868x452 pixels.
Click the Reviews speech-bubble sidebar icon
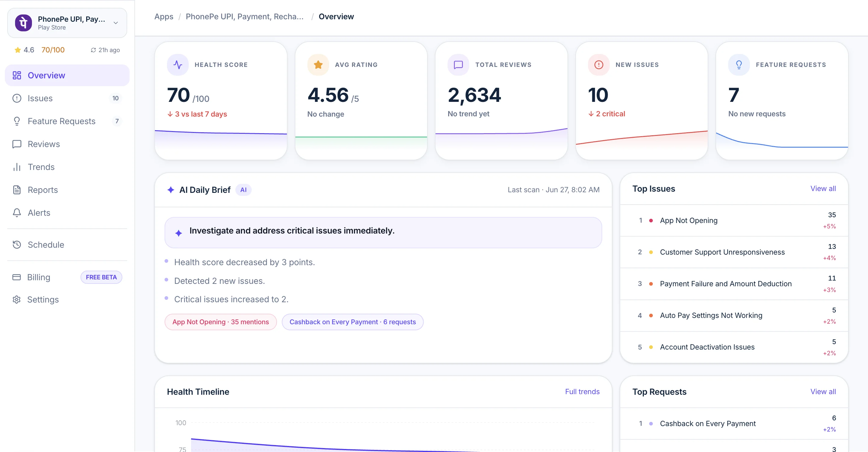click(x=17, y=144)
